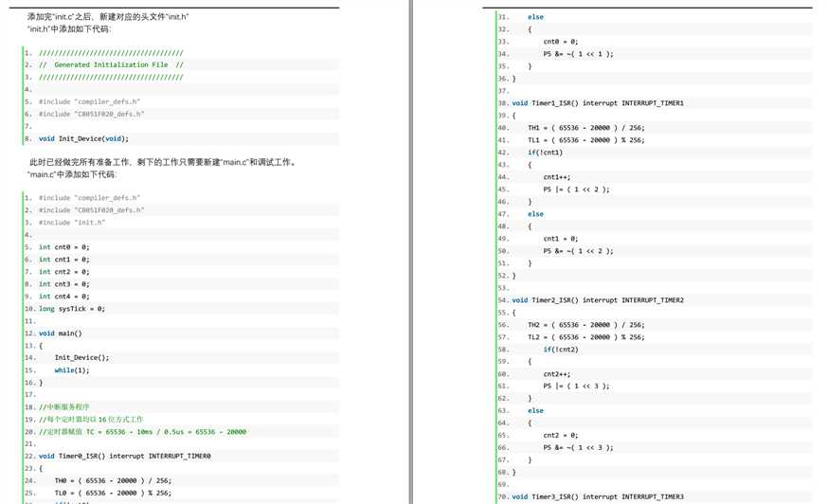Click the statement "cnt0 = 0;" on line 33
The height and width of the screenshot is (504, 828).
561,42
